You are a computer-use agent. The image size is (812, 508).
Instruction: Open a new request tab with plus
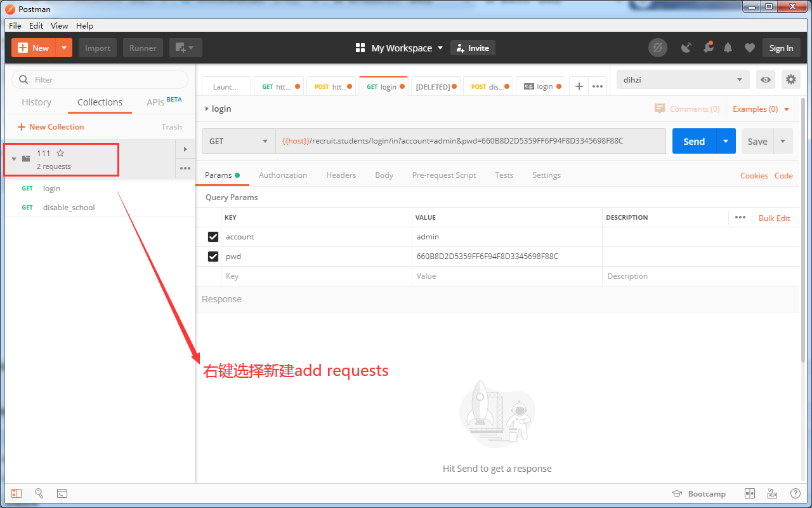[579, 86]
